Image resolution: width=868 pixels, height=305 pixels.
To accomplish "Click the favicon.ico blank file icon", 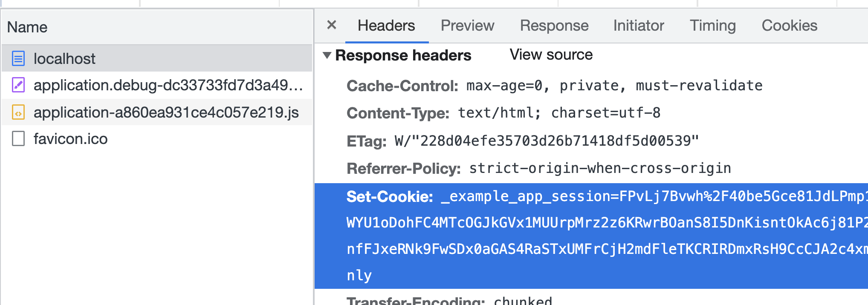I will click(x=18, y=139).
